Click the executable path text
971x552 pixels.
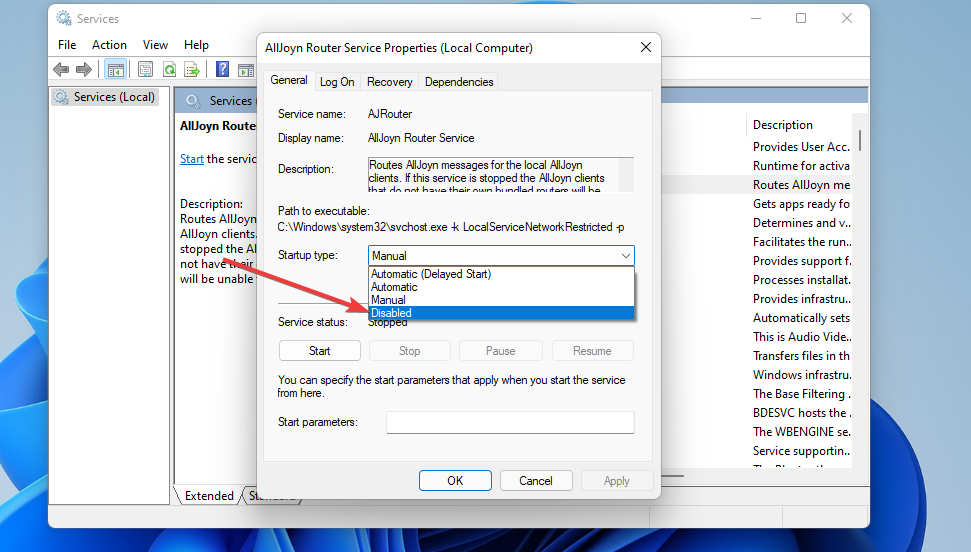[451, 227]
